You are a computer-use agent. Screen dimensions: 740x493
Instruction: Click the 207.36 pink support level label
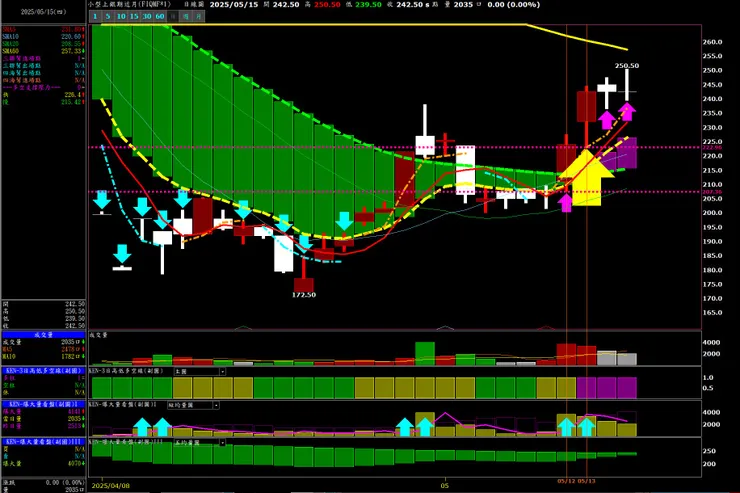(712, 192)
